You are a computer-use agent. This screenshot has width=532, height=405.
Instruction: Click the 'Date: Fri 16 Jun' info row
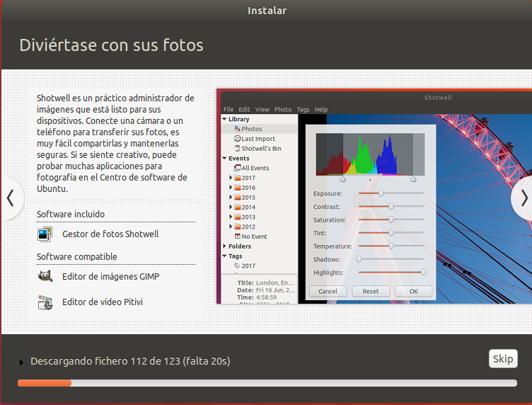tap(266, 290)
